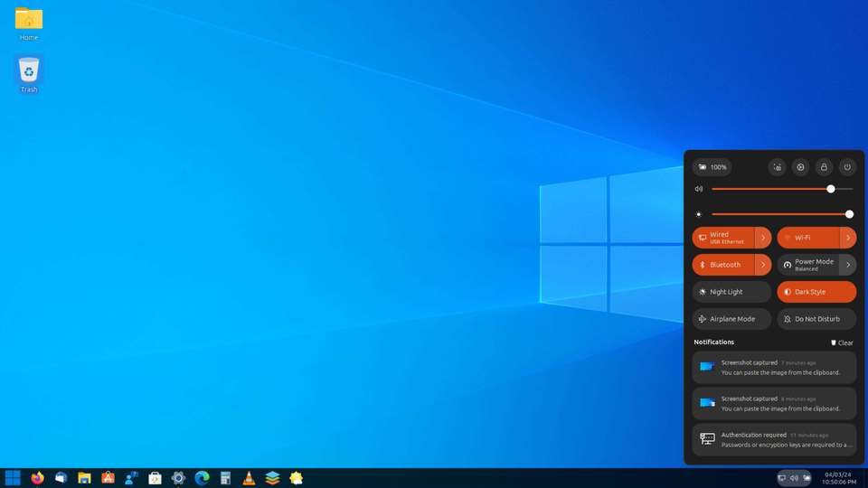
Task: Enable Night Light
Action: coord(731,292)
